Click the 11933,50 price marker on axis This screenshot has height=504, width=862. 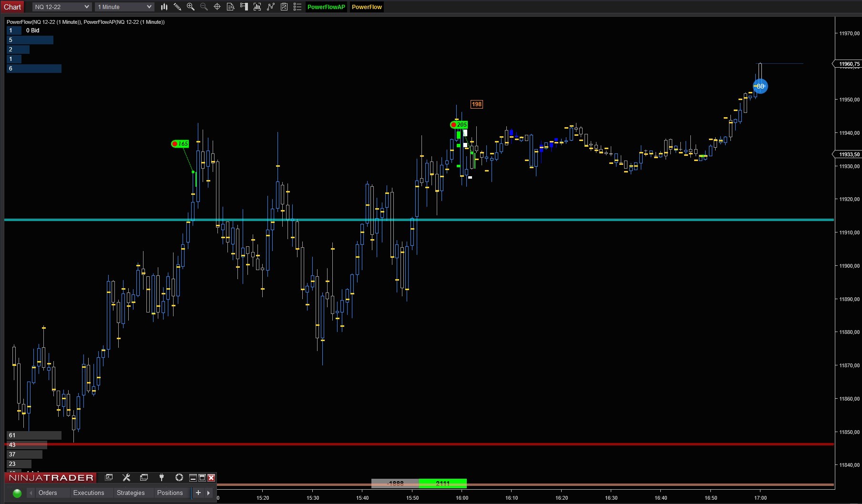click(848, 154)
